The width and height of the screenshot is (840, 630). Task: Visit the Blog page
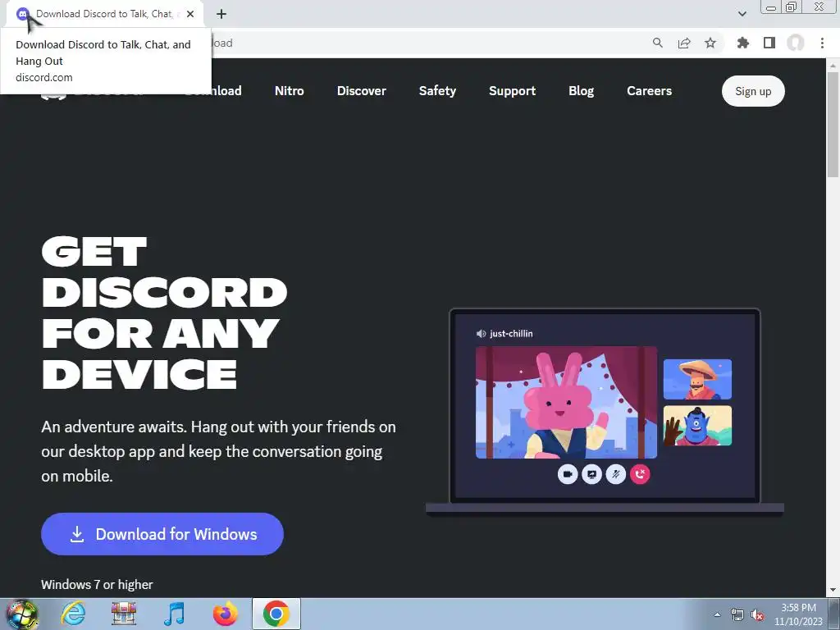pyautogui.click(x=582, y=90)
